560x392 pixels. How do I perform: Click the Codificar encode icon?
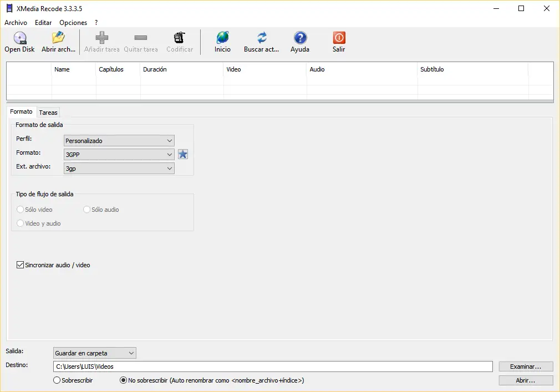[179, 38]
